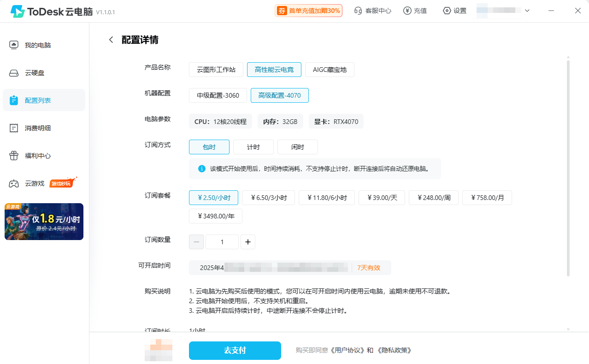Click the 7天有效 validity label
Screen dimensions: 589x364
tap(369, 268)
